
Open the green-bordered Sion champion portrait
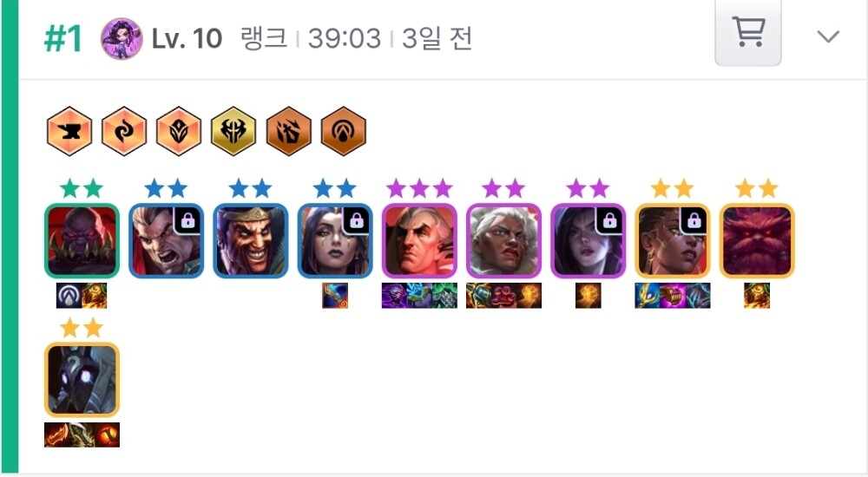[x=82, y=241]
